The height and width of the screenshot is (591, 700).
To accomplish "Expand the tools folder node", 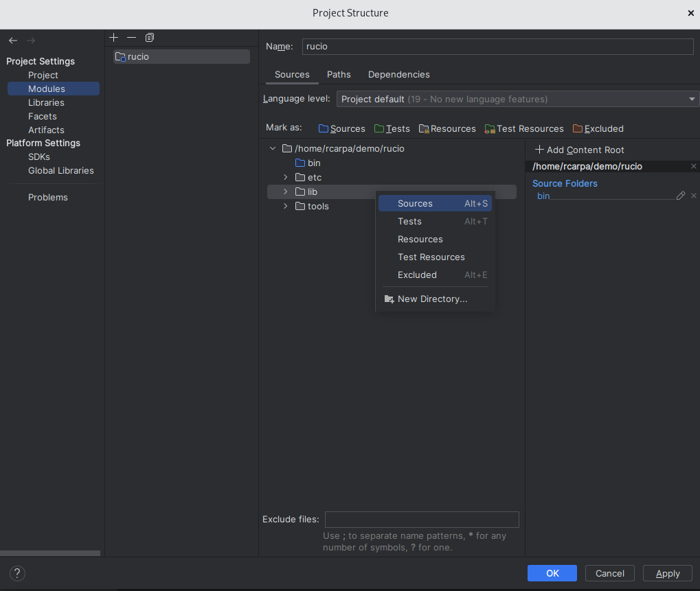I will pyautogui.click(x=286, y=206).
